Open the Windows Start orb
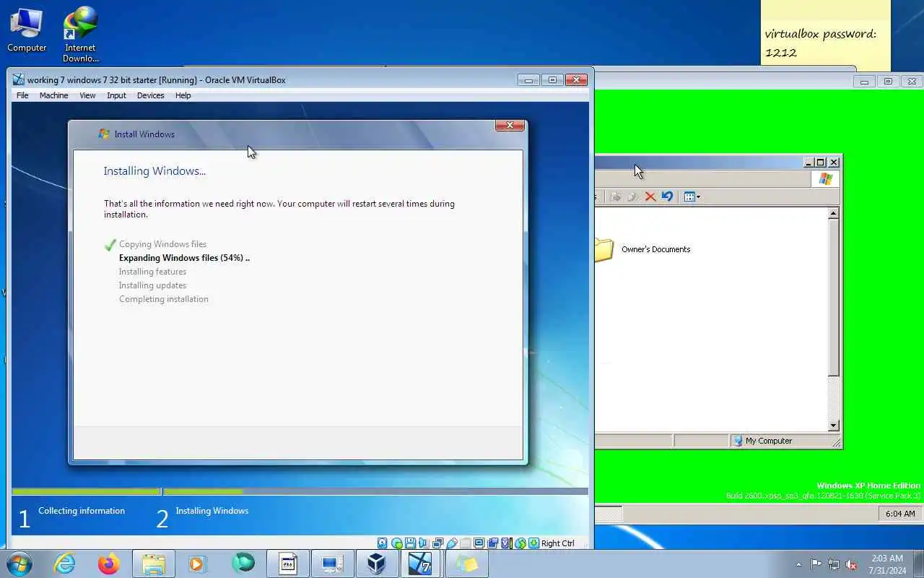The image size is (924, 578). (19, 563)
